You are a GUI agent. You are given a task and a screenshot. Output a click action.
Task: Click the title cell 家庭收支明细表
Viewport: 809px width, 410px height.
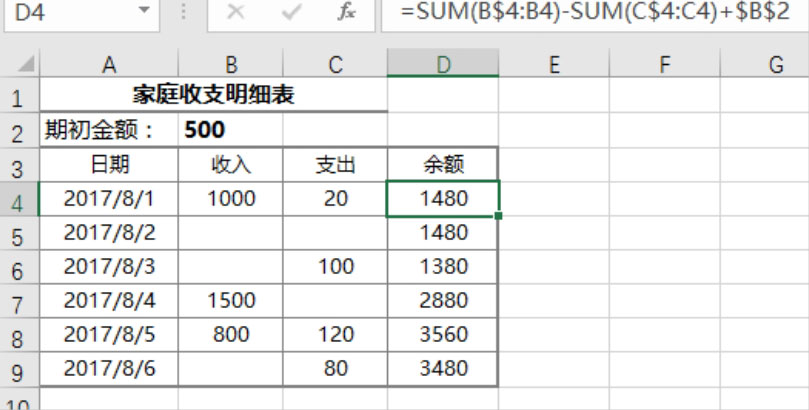pos(214,95)
